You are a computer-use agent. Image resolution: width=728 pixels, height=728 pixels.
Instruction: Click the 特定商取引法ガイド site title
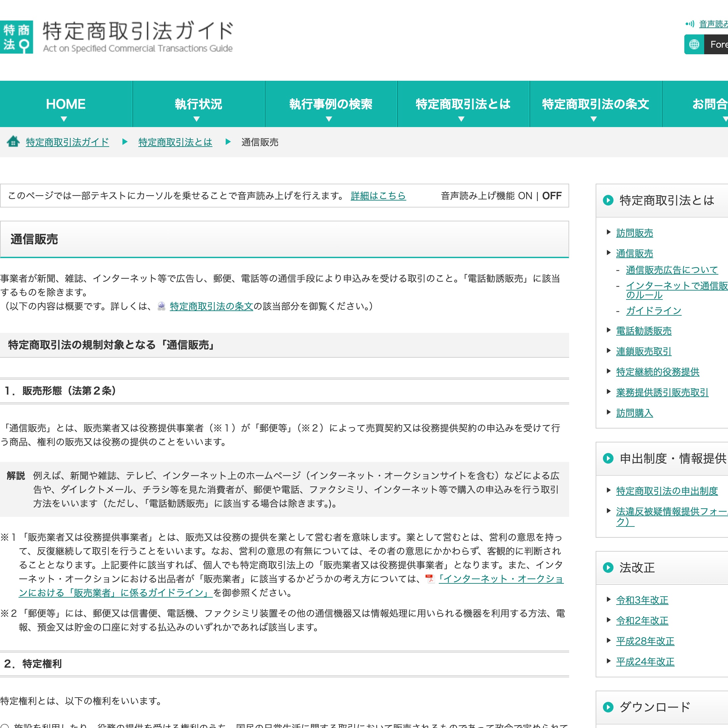tap(138, 36)
